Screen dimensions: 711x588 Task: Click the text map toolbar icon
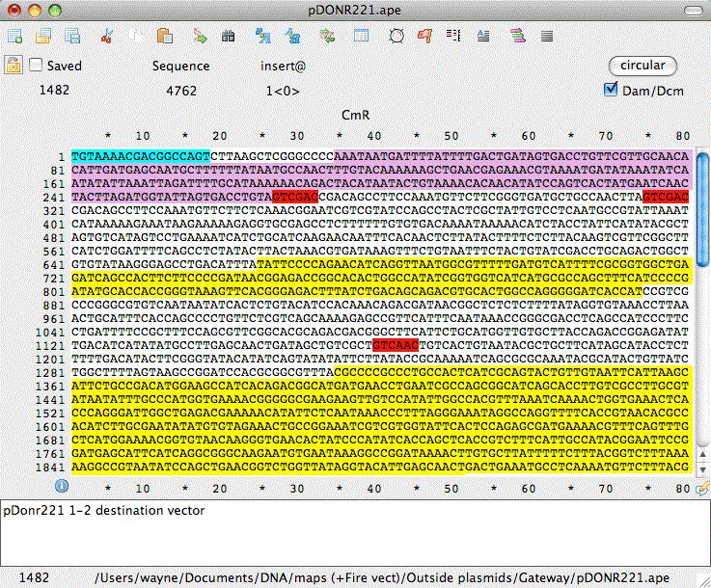(454, 38)
